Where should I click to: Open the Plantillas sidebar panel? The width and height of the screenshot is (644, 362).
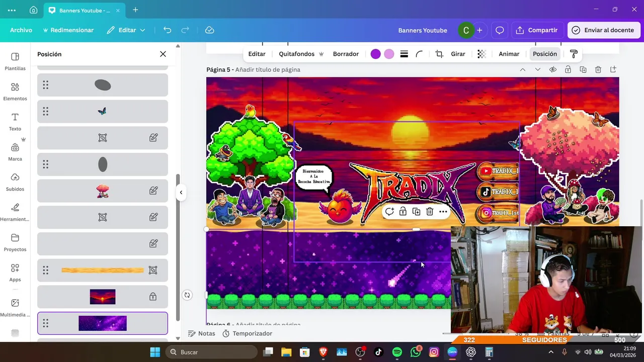15,61
